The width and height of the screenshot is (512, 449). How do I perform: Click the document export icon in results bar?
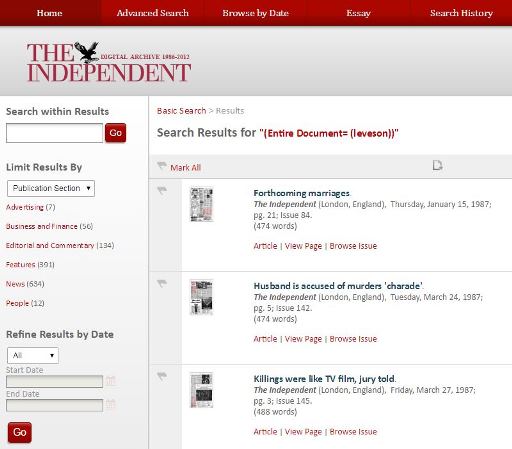pyautogui.click(x=437, y=165)
